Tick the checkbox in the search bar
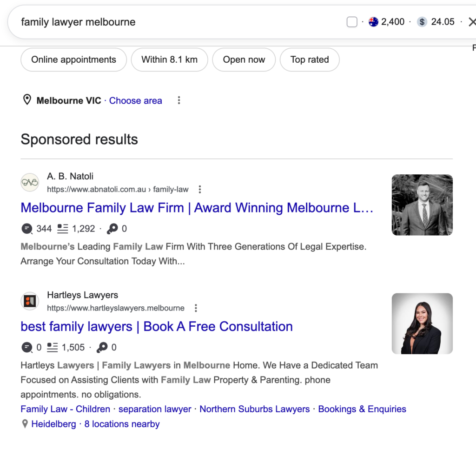The height and width of the screenshot is (449, 476). (x=352, y=22)
